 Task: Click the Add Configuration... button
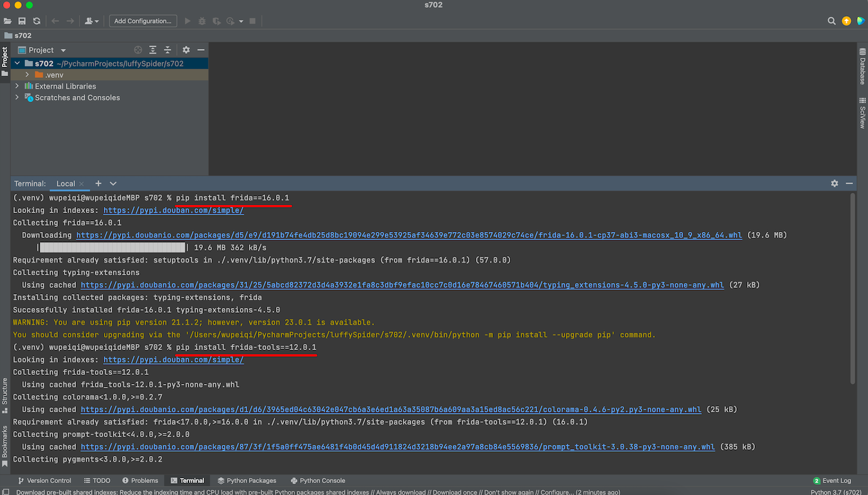tap(143, 21)
